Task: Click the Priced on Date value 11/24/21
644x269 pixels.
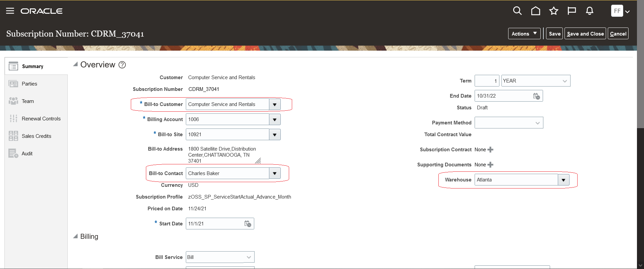Action: click(x=197, y=209)
